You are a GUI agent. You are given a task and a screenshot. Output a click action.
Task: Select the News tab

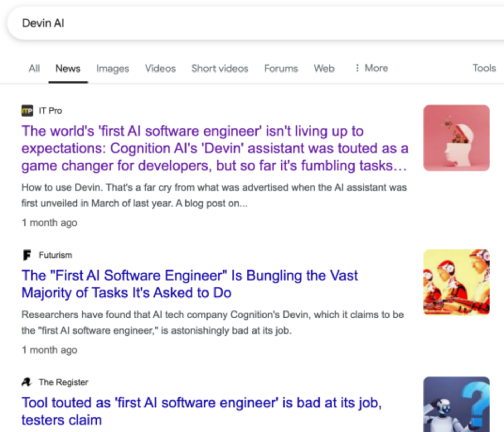[68, 68]
